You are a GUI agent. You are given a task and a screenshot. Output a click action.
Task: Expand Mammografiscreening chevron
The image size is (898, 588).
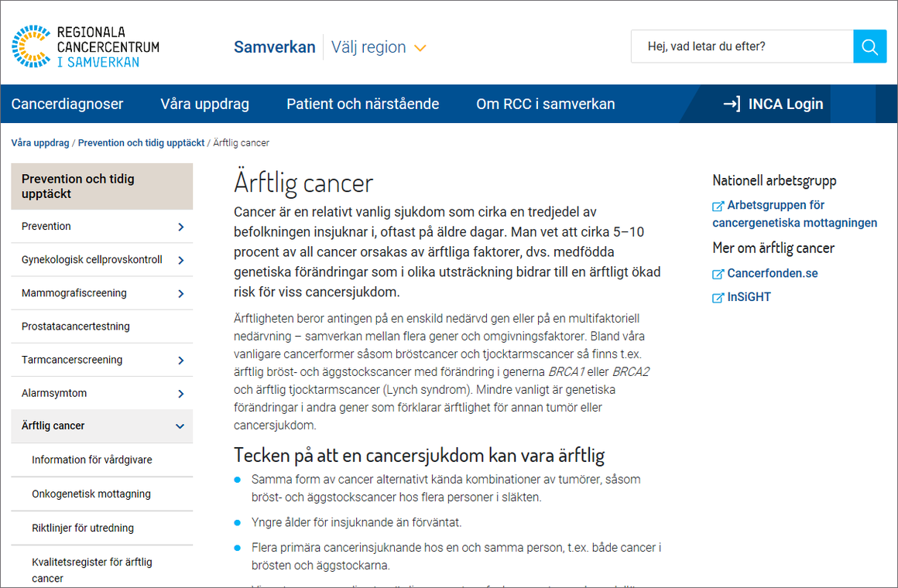point(181,294)
